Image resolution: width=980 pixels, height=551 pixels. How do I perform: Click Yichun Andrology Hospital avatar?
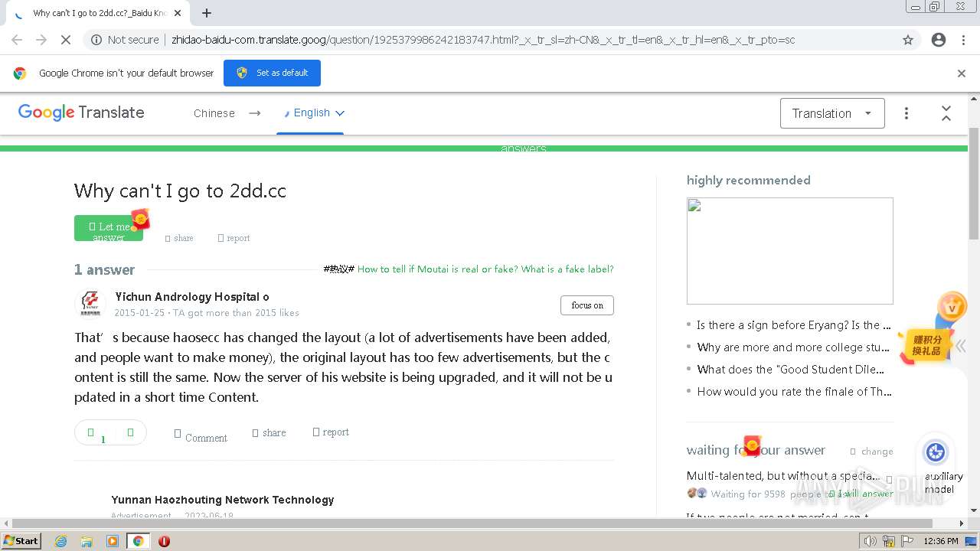pos(91,304)
